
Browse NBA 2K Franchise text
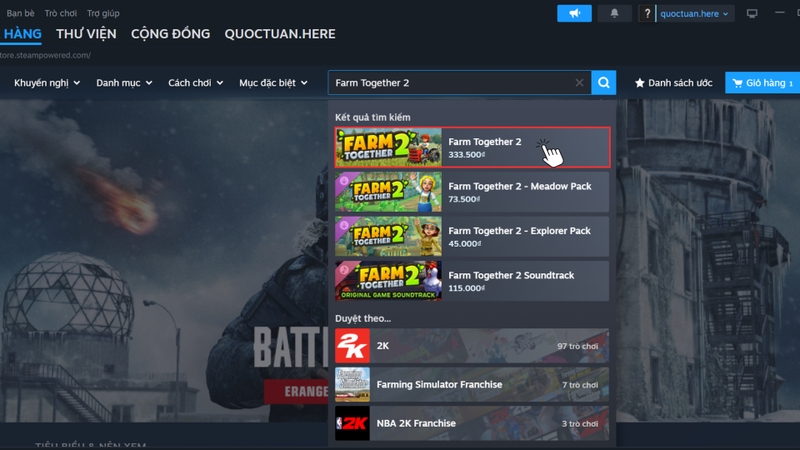click(416, 423)
